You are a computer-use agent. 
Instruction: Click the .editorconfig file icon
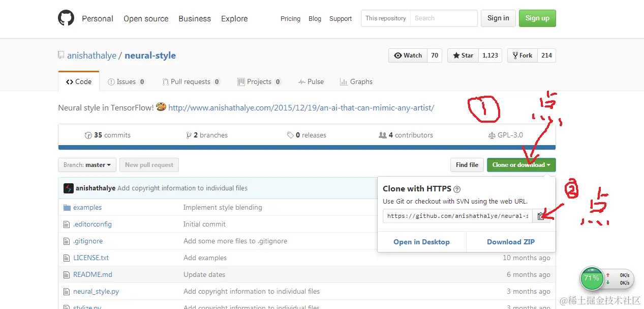(67, 224)
